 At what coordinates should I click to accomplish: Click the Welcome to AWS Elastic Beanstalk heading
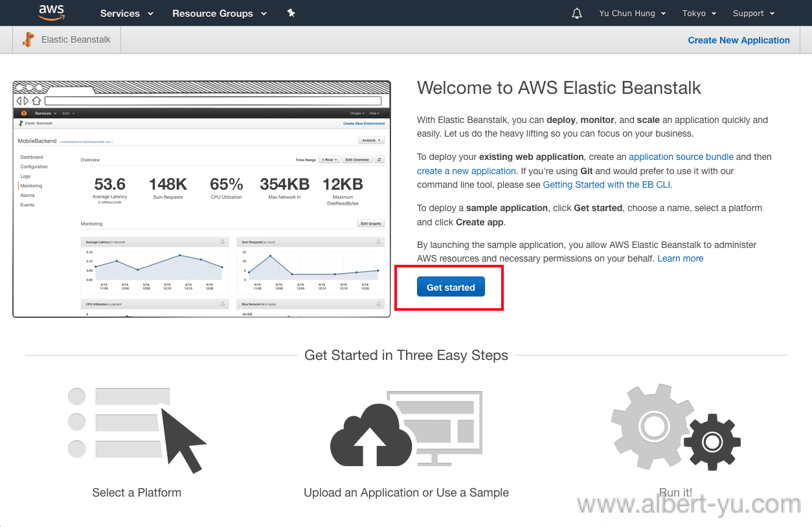click(x=559, y=88)
